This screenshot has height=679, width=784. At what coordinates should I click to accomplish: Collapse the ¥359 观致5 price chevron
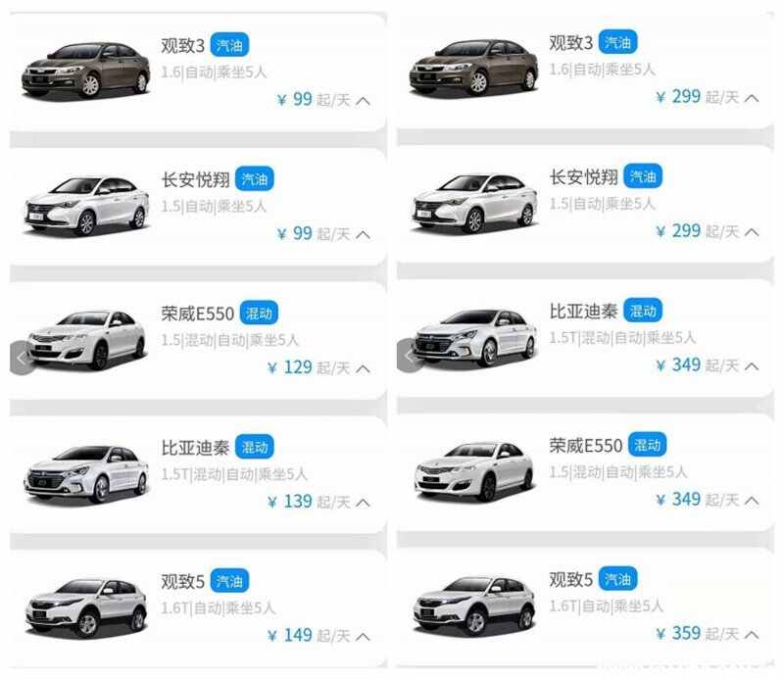click(752, 635)
